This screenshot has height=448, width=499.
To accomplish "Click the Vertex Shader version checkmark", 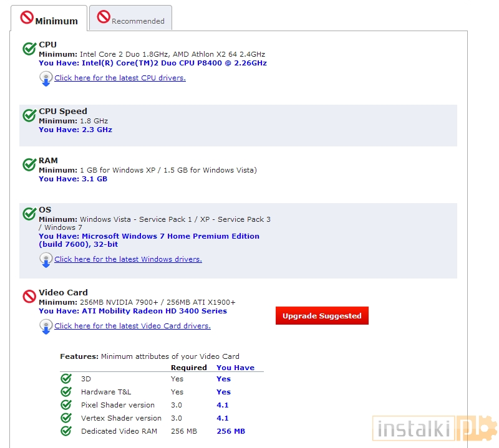I will [x=66, y=418].
